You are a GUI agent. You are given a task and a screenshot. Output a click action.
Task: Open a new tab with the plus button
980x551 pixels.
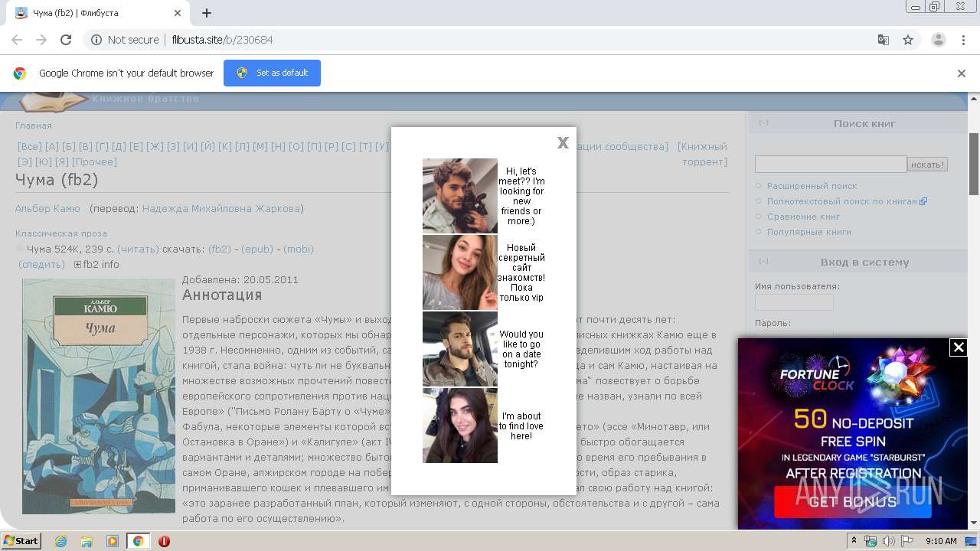click(207, 13)
